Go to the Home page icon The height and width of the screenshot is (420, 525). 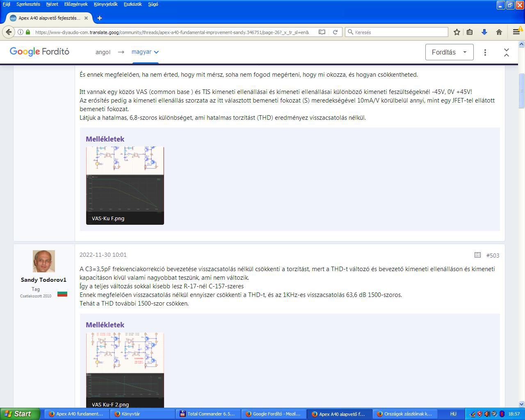point(499,32)
